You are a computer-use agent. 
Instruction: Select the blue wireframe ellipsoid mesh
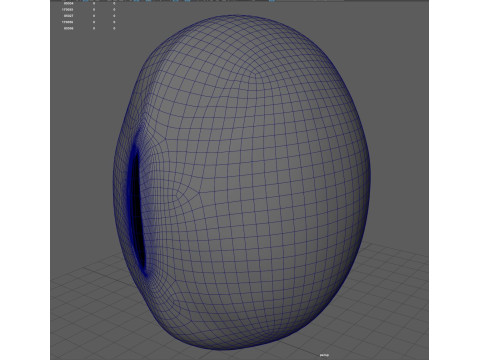tap(242, 183)
